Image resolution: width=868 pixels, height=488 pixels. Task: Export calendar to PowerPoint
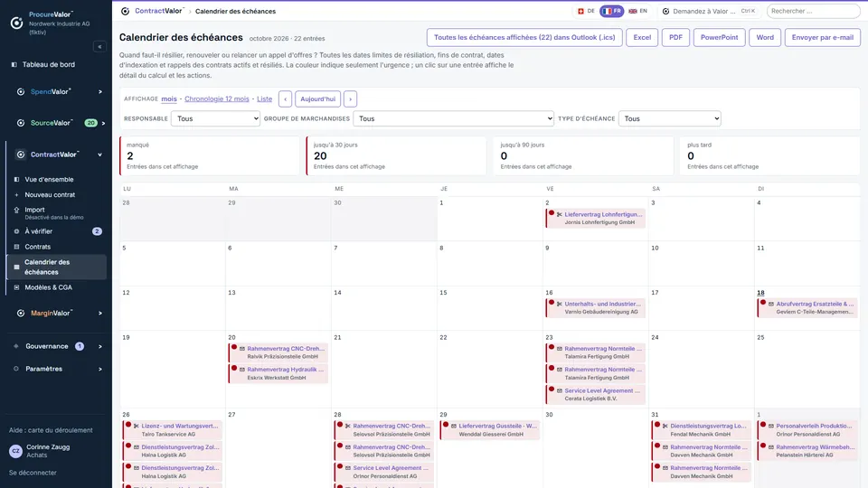[x=719, y=38]
